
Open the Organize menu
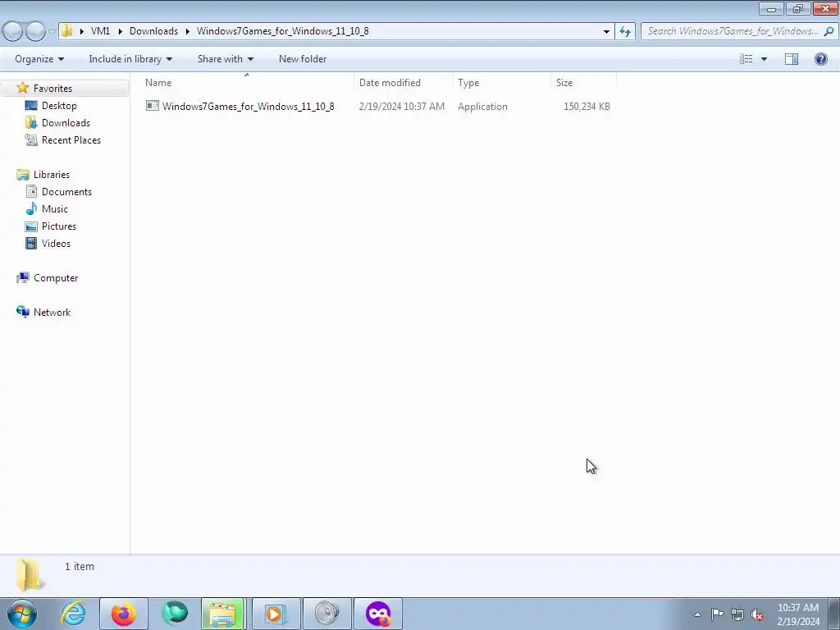pos(39,59)
